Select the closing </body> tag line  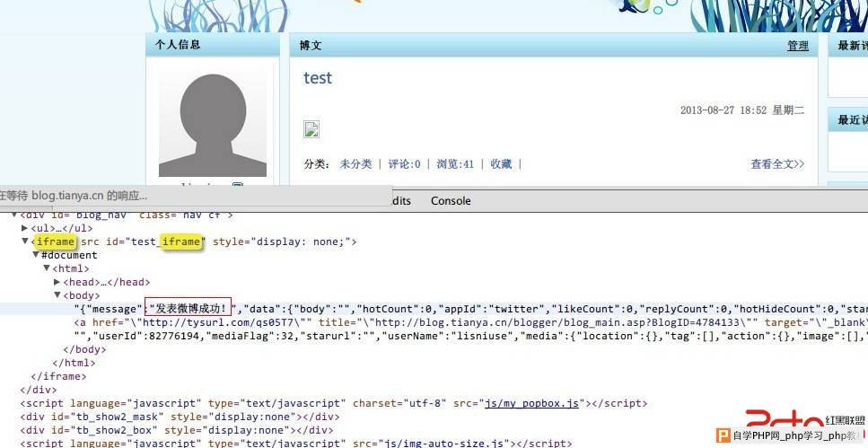(x=84, y=349)
